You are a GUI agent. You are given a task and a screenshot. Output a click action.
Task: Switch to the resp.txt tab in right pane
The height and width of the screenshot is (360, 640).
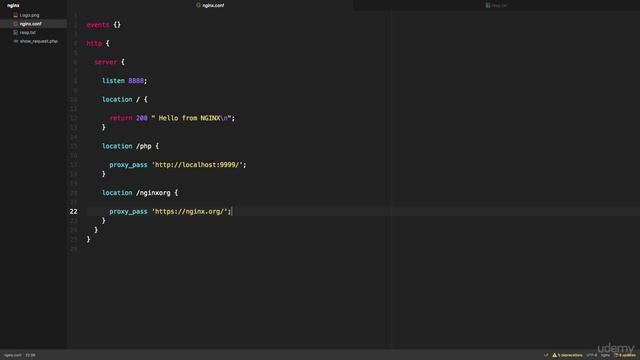pos(496,5)
